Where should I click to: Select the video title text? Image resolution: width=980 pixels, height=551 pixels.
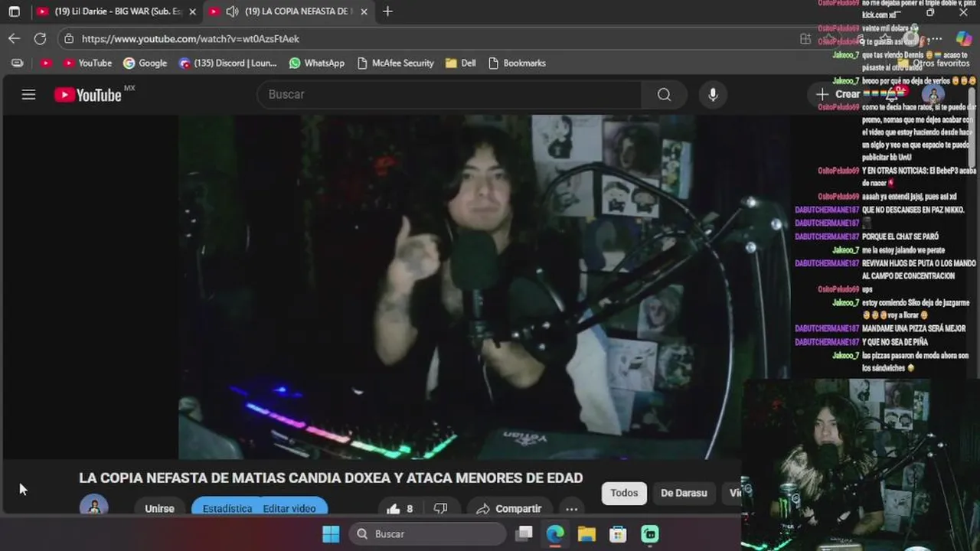pyautogui.click(x=331, y=478)
